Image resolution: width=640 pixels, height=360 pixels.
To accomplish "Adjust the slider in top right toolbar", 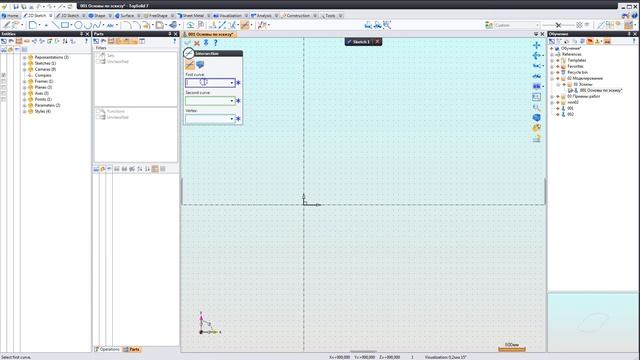I will pos(558,25).
